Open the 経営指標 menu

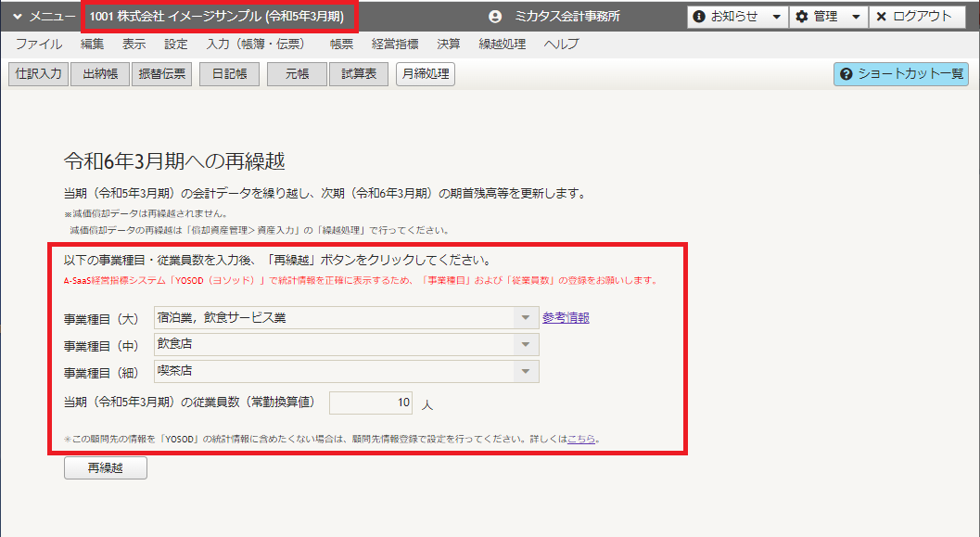coord(395,45)
